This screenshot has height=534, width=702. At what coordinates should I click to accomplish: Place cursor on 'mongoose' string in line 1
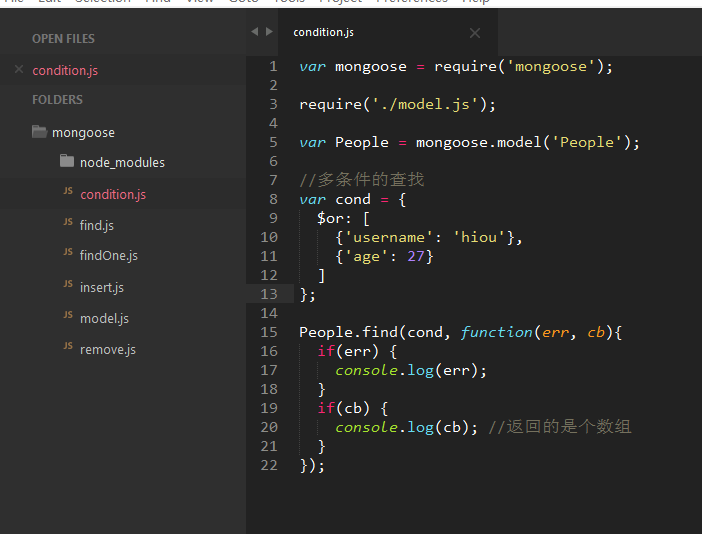point(551,67)
